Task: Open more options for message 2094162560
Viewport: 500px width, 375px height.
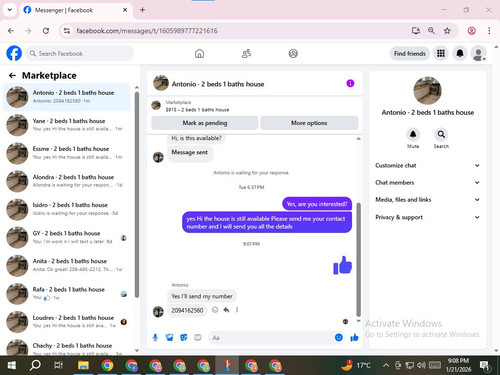Action: [x=237, y=310]
